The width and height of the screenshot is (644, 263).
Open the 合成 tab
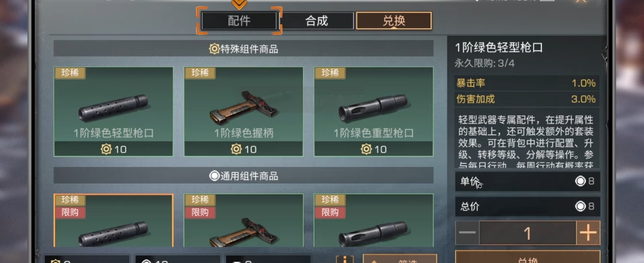click(x=317, y=20)
